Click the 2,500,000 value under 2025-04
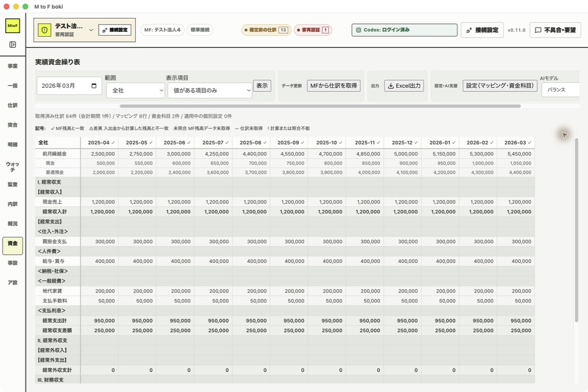Screen dimensions: 588x392 point(103,154)
